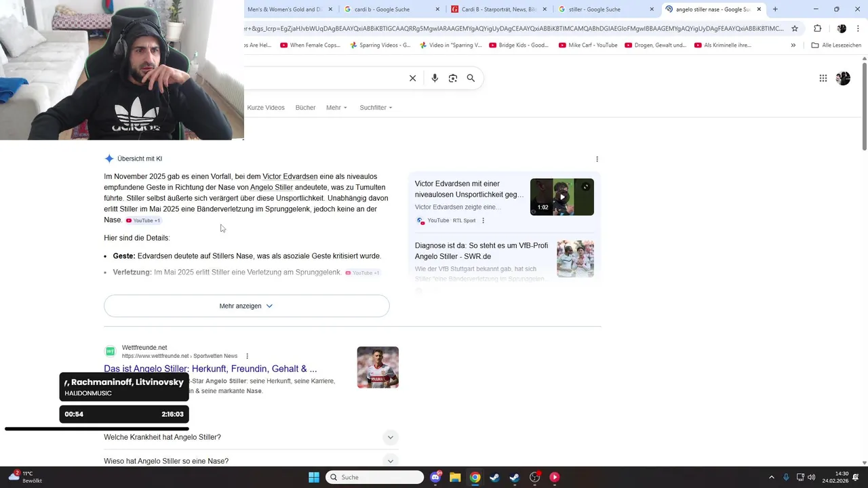The image size is (868, 488).
Task: Play the Edvardsen 1:02 video thumbnail
Action: click(x=562, y=197)
